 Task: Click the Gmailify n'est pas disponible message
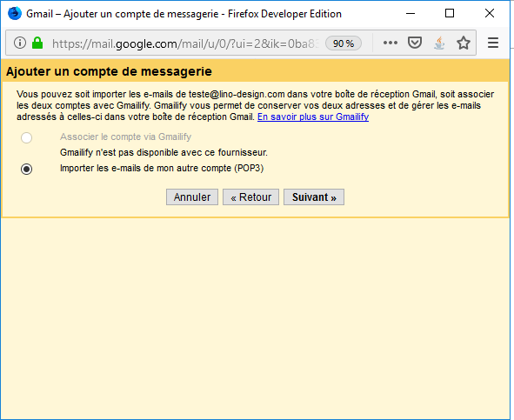pyautogui.click(x=164, y=152)
